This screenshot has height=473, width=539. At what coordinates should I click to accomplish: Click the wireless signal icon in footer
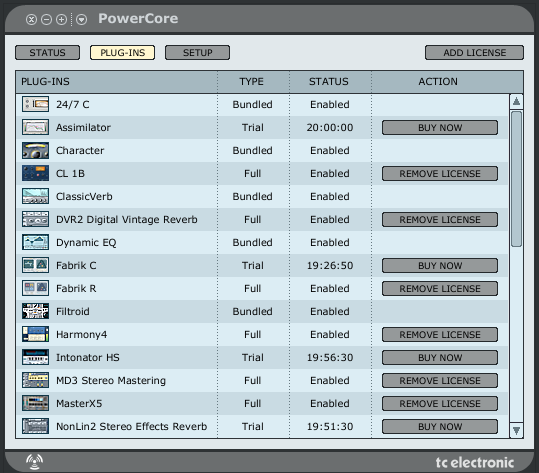pyautogui.click(x=35, y=462)
